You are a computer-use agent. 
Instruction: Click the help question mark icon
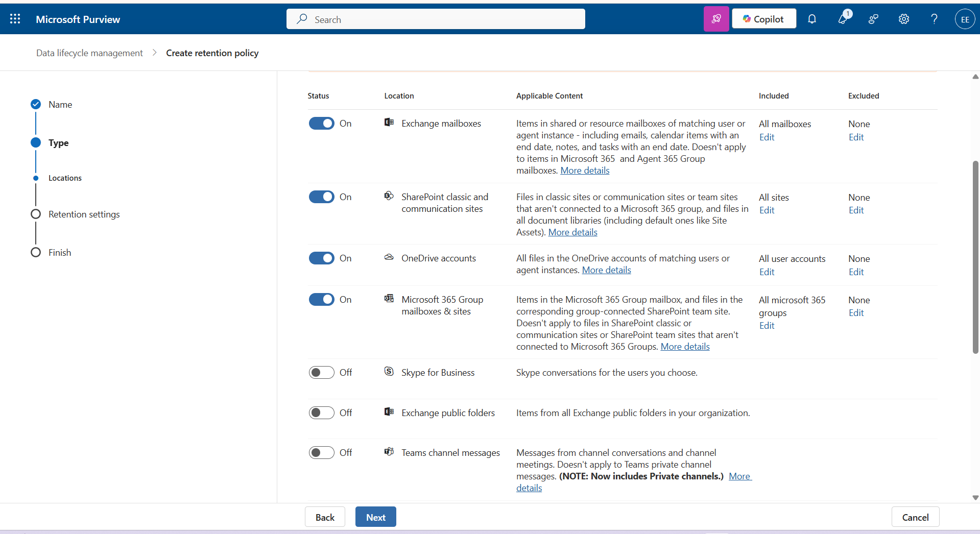point(934,19)
